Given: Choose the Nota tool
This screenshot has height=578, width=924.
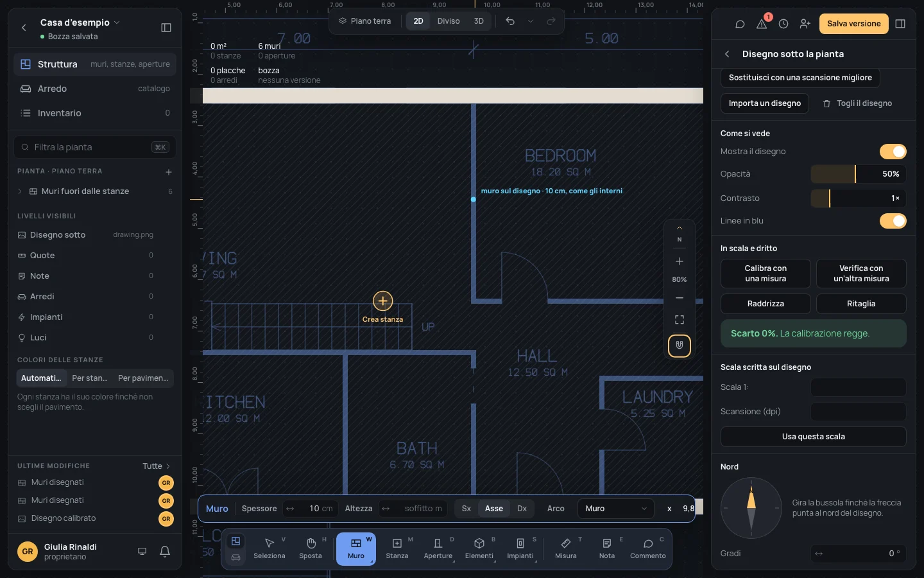Looking at the screenshot, I should pos(607,548).
